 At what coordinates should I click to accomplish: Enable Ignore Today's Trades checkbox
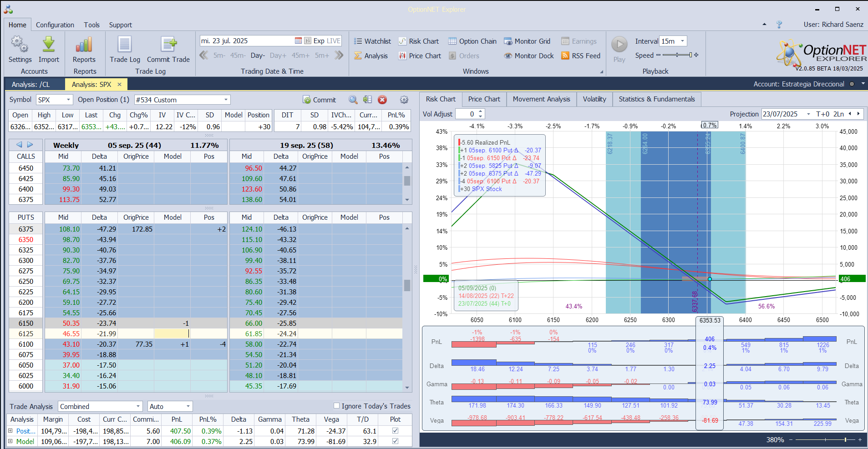pos(337,406)
